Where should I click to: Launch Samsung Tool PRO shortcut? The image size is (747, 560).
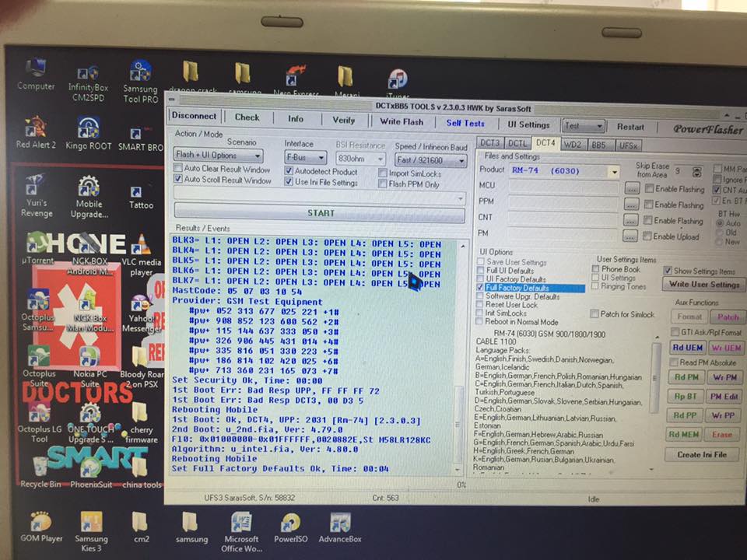(x=140, y=81)
